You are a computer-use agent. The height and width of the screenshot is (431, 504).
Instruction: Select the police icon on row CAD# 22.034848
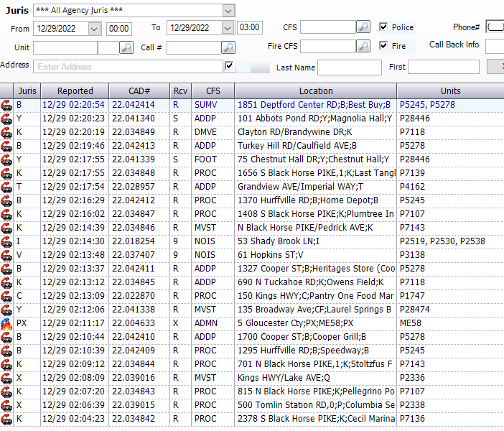(6, 173)
